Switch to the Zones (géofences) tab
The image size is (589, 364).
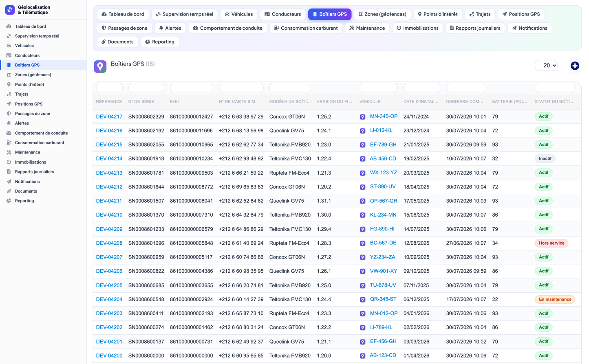pyautogui.click(x=382, y=14)
